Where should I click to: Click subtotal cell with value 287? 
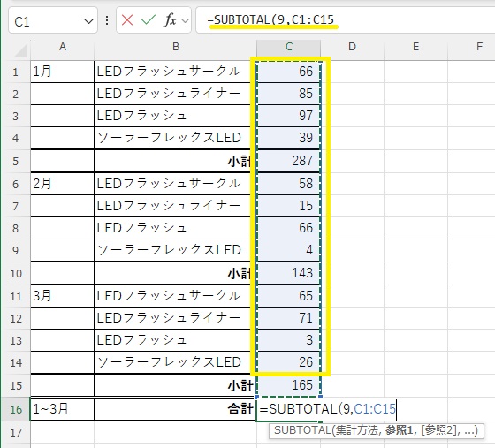click(288, 161)
